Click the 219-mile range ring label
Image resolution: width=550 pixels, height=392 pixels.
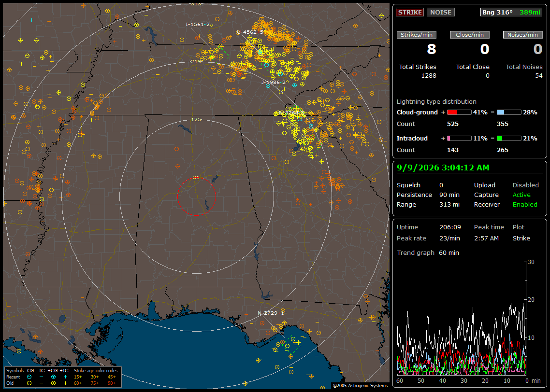point(196,62)
